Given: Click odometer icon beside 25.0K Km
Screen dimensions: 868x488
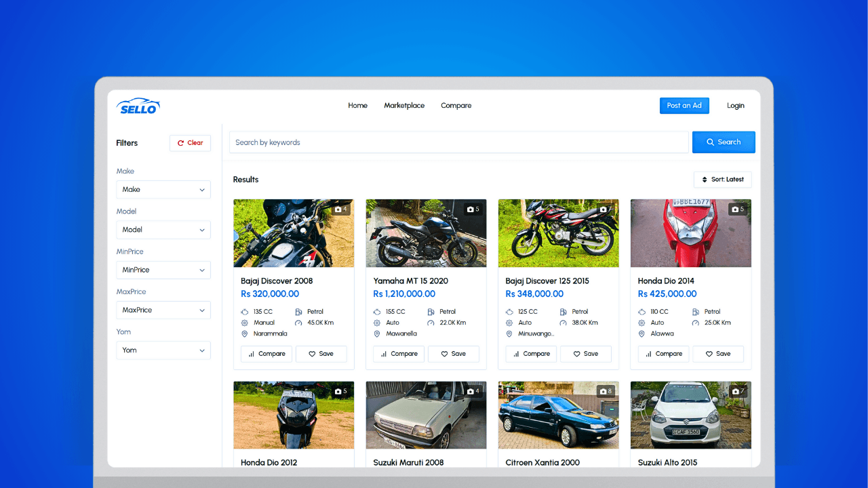Looking at the screenshot, I should coord(696,323).
